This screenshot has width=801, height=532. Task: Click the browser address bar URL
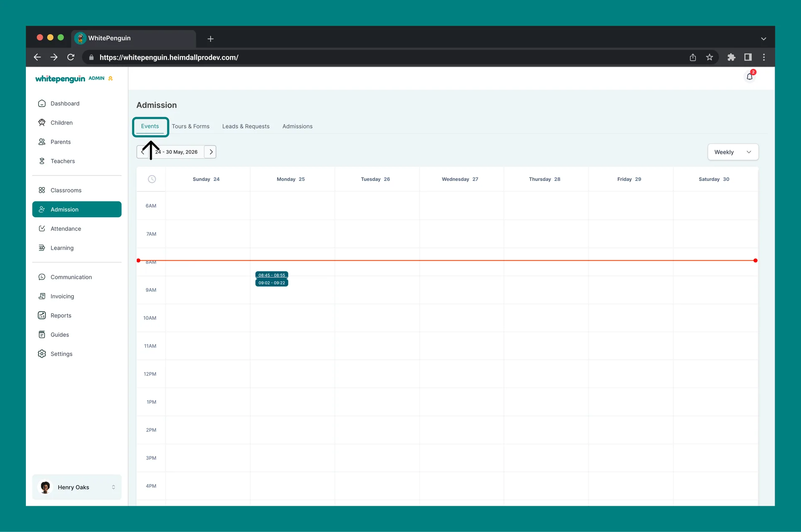click(x=169, y=58)
